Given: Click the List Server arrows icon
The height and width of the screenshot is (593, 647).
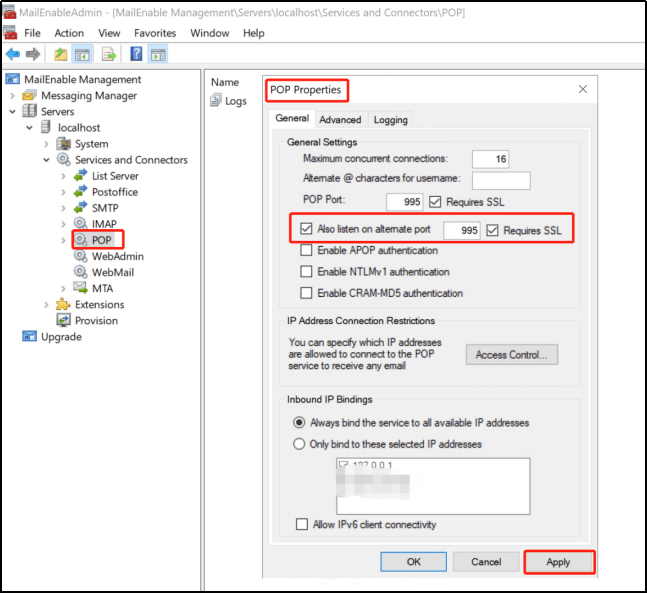Looking at the screenshot, I should coord(80,175).
